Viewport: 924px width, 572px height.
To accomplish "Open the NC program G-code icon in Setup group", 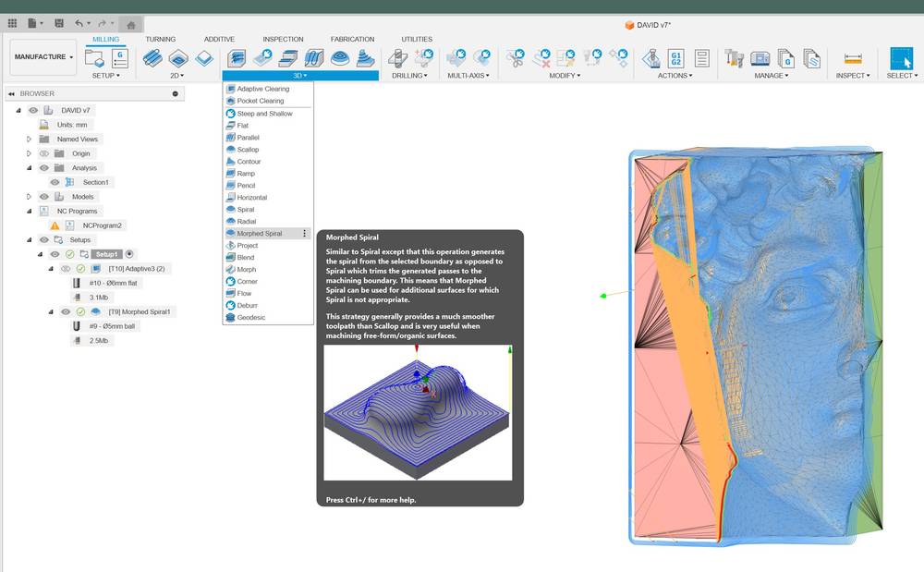I will [120, 58].
